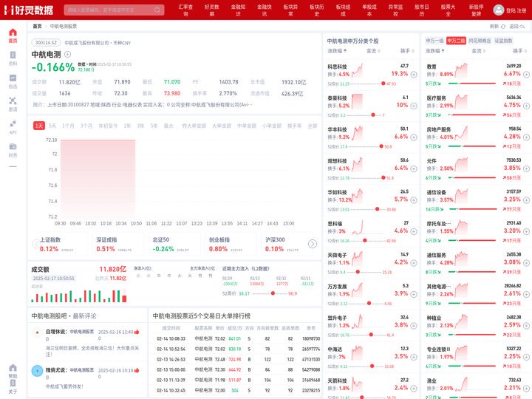The height and width of the screenshot is (399, 532).
Task: Sort sector list by 换手
Action: tap(519, 51)
